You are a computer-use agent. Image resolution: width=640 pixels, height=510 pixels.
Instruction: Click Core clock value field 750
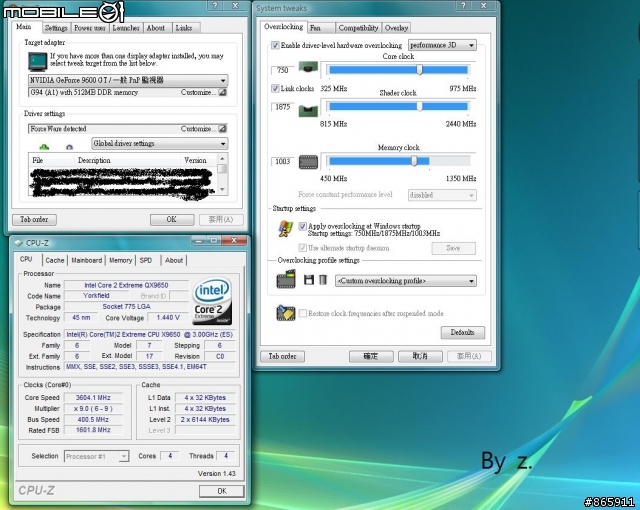pyautogui.click(x=282, y=70)
